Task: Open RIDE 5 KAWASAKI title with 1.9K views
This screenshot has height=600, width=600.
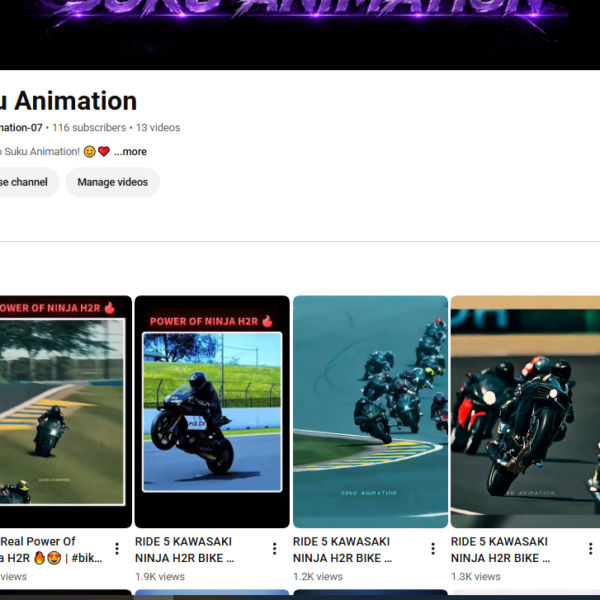Action: (184, 549)
